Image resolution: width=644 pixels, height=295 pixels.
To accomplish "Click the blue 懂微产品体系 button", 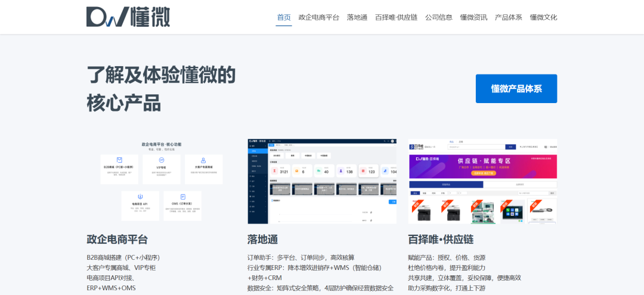I will click(516, 89).
